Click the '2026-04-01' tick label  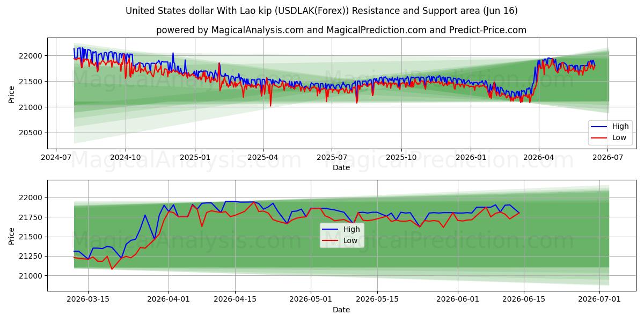(x=169, y=300)
